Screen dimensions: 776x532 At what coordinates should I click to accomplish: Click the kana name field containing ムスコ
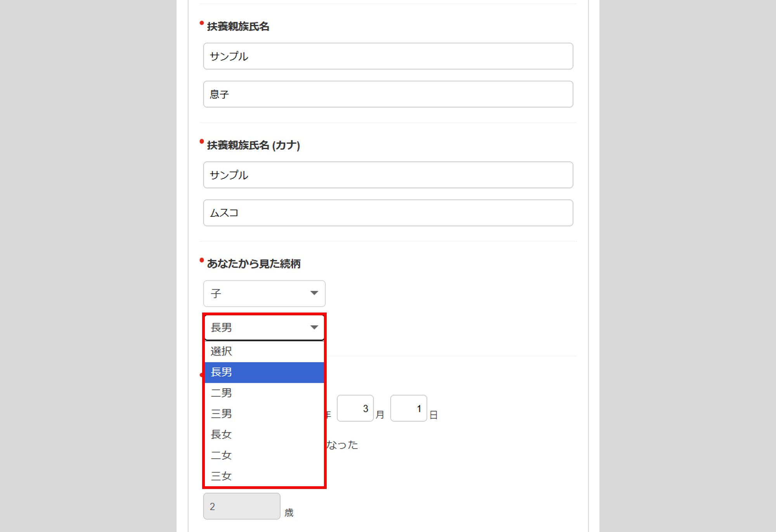click(388, 213)
